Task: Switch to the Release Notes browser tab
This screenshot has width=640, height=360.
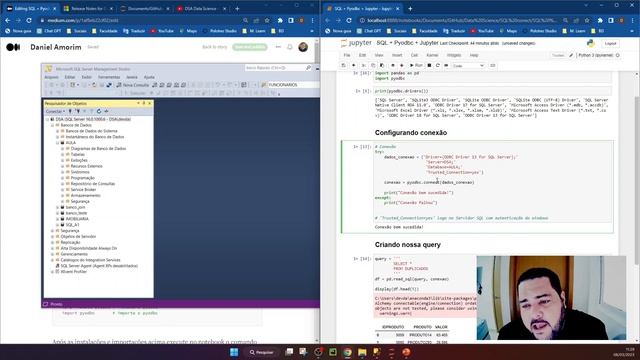Action: [x=88, y=8]
